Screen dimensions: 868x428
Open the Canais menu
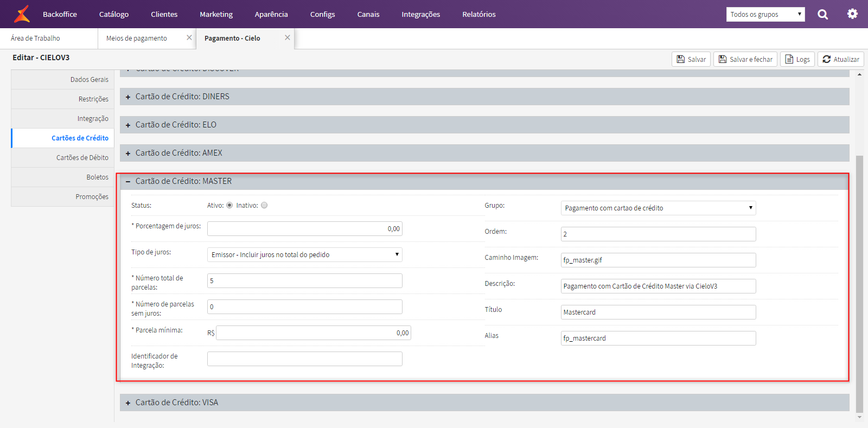coord(368,14)
